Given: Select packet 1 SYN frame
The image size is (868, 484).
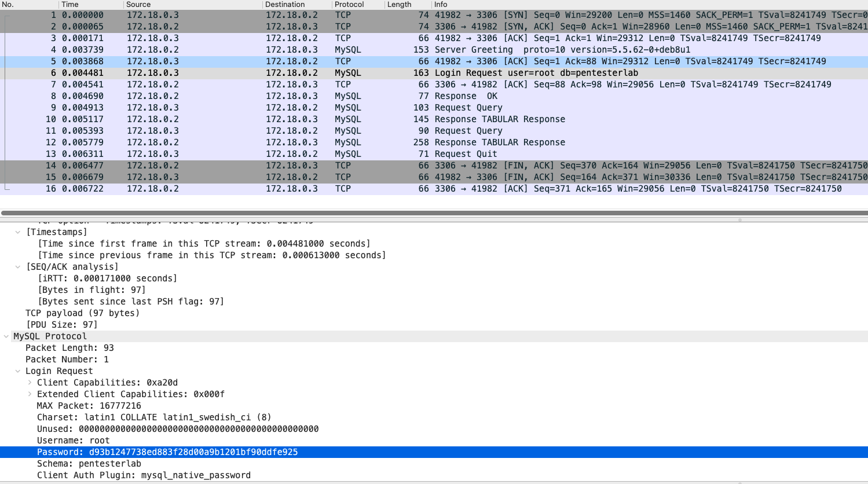Looking at the screenshot, I should tap(434, 15).
